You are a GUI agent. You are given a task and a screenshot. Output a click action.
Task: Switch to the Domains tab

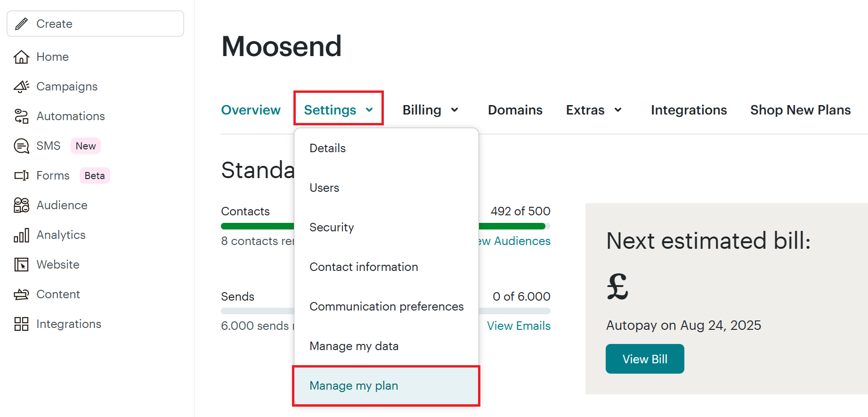pyautogui.click(x=515, y=110)
